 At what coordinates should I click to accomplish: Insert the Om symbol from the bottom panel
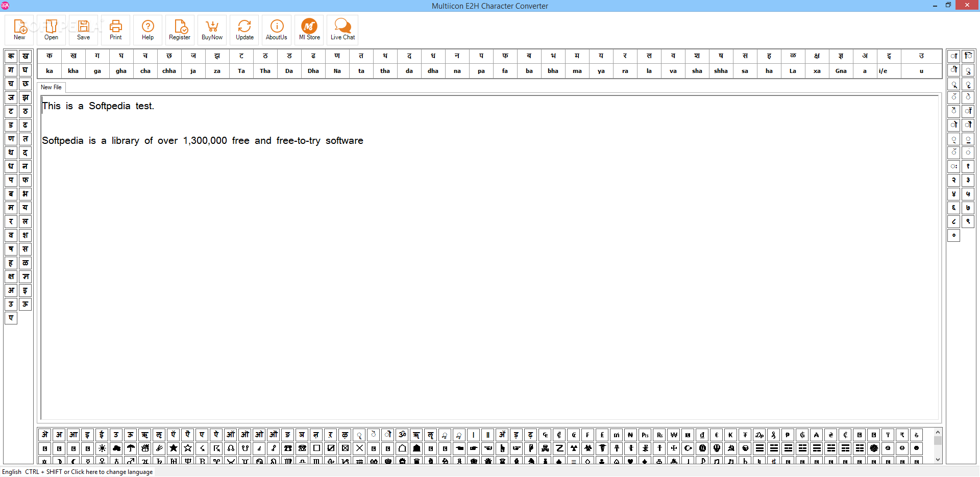402,435
